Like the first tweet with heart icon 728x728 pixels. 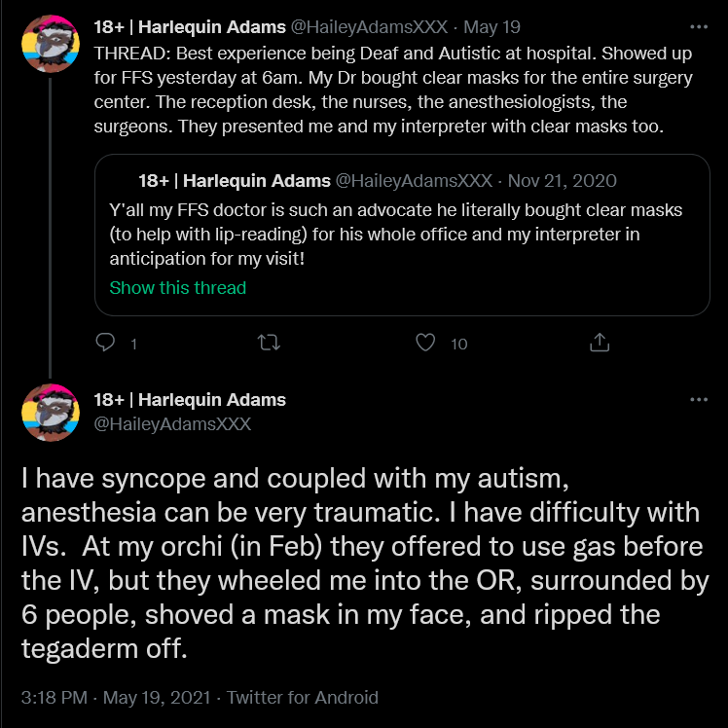[x=424, y=343]
